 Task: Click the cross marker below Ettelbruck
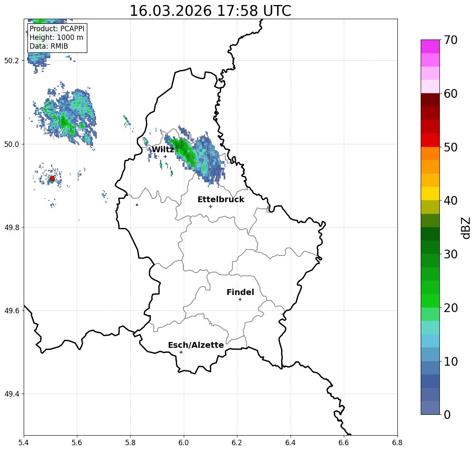(x=210, y=207)
